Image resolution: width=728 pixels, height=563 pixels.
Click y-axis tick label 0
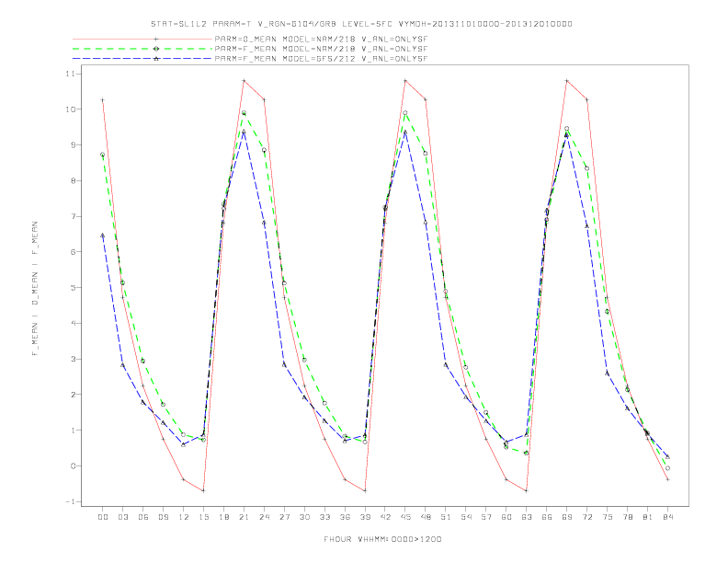pyautogui.click(x=73, y=465)
